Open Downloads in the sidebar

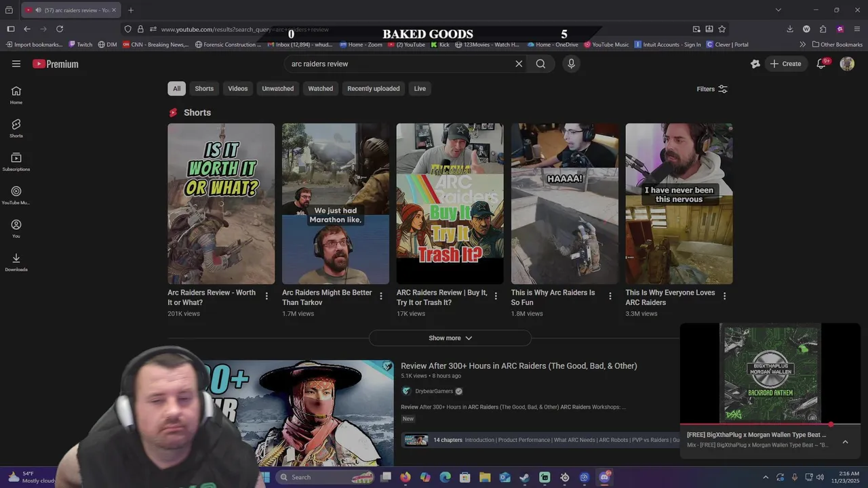[x=16, y=262]
